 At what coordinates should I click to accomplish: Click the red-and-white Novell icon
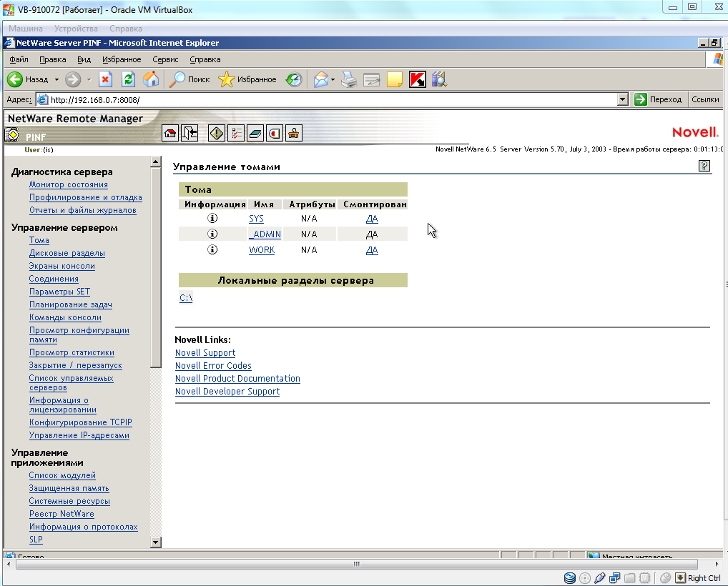tap(275, 134)
